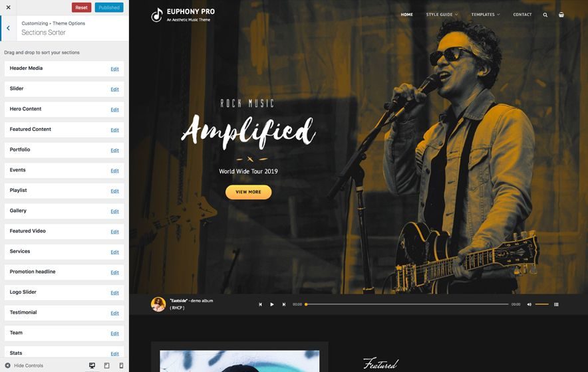Mute the audio player volume icon

(529, 304)
